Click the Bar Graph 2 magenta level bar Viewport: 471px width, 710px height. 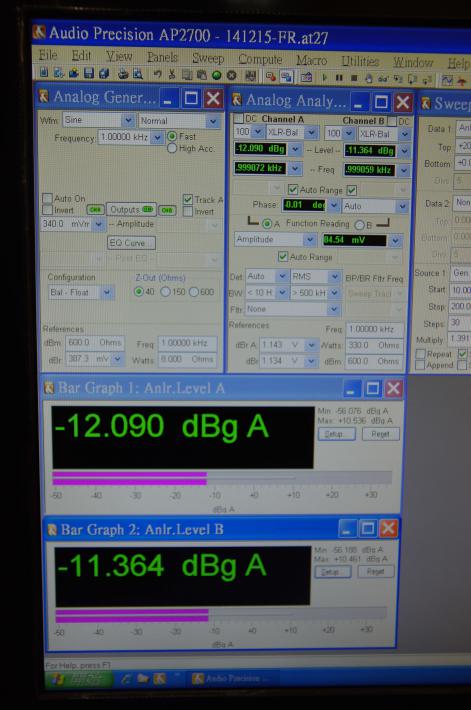132,616
